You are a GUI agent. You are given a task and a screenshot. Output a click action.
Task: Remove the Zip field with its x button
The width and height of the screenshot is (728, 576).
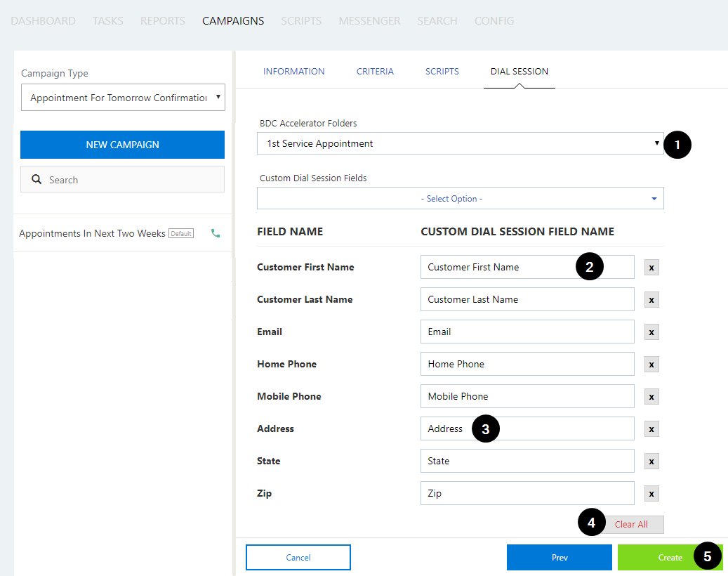coord(651,494)
